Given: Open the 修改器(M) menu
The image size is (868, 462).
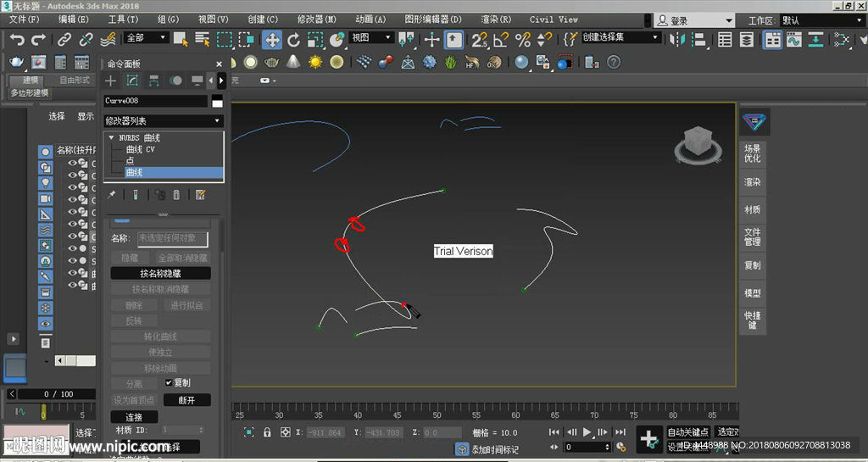Looking at the screenshot, I should click(317, 19).
